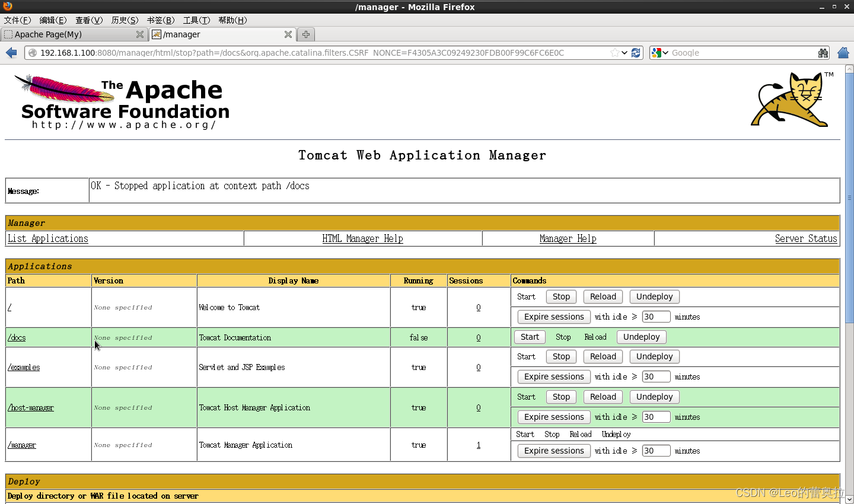This screenshot has width=854, height=504.
Task: Close the /manager tab
Action: [288, 34]
